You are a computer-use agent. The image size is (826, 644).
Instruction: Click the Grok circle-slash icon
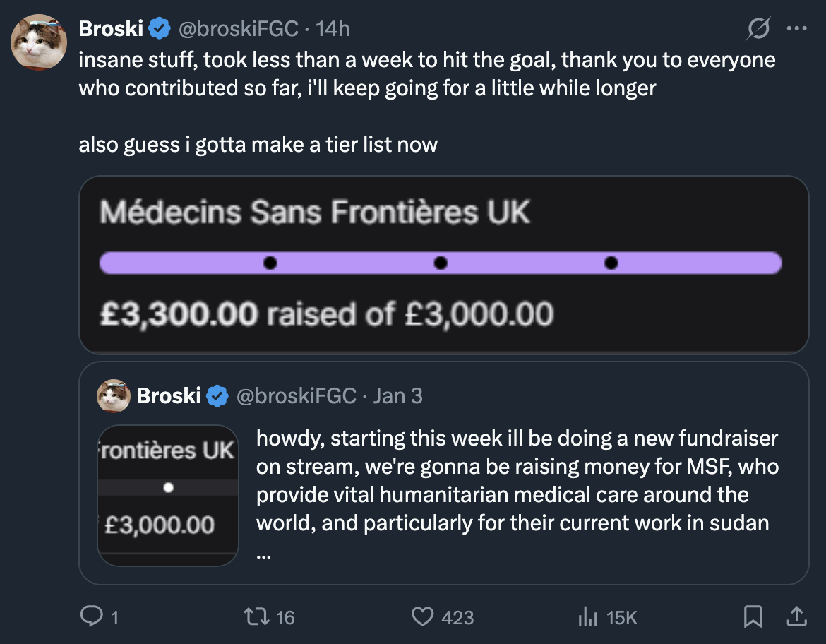pyautogui.click(x=758, y=29)
